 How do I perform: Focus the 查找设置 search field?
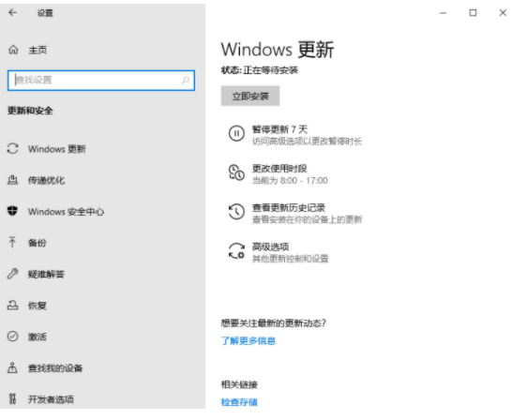click(x=101, y=81)
